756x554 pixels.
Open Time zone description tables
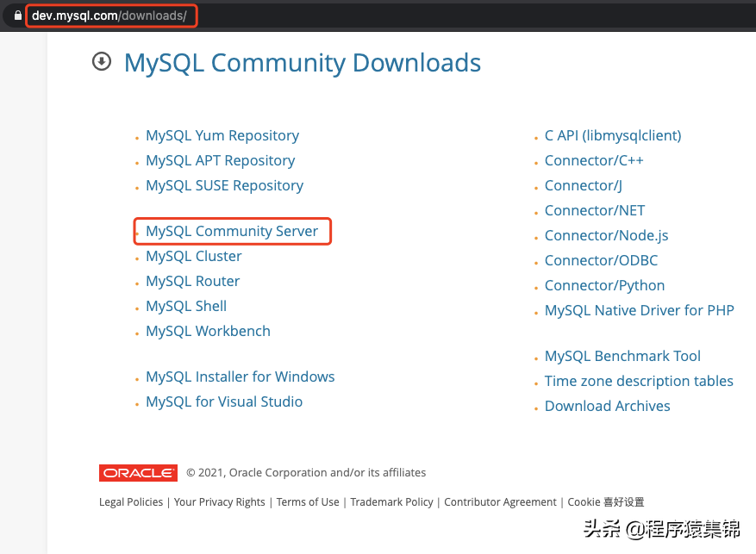[639, 382]
